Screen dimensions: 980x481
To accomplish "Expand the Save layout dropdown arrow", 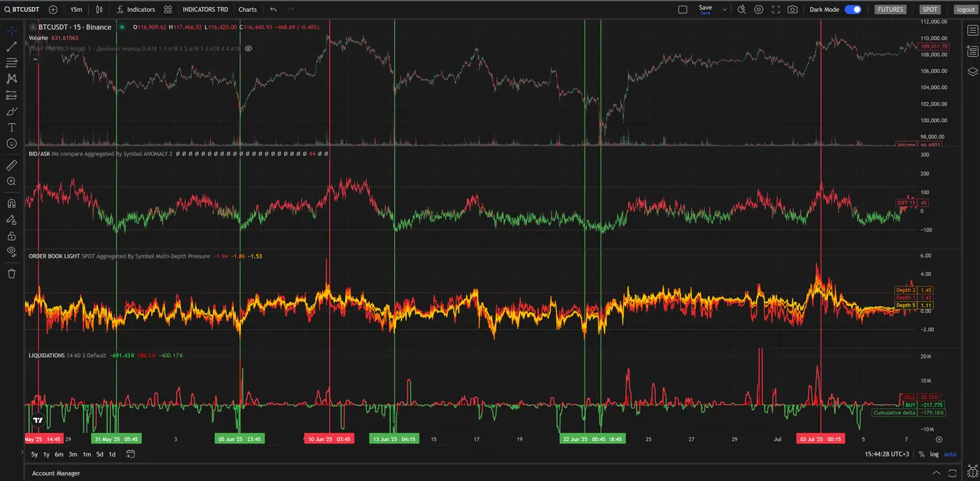I will point(724,10).
